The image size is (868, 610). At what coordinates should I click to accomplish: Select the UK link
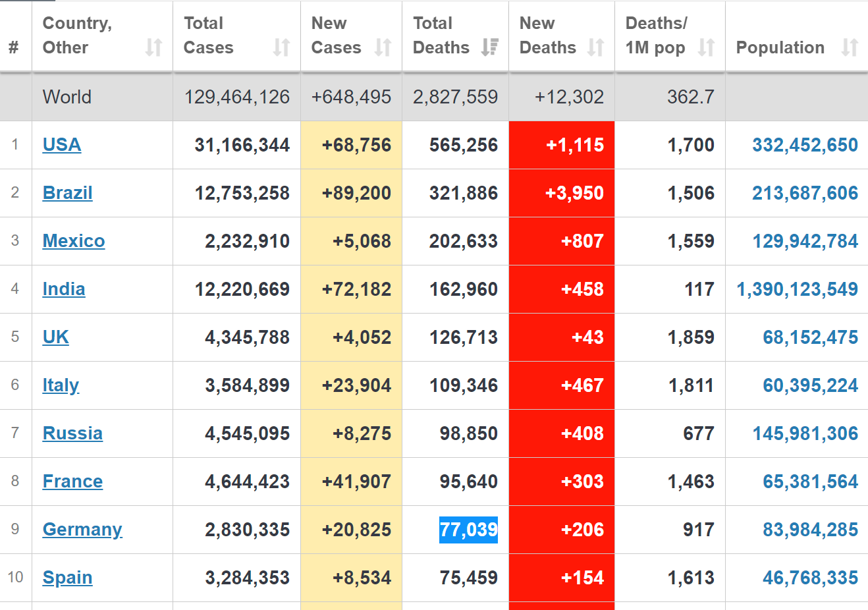click(55, 337)
